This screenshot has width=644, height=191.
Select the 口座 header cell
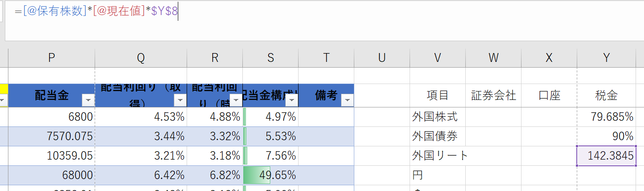pyautogui.click(x=549, y=95)
